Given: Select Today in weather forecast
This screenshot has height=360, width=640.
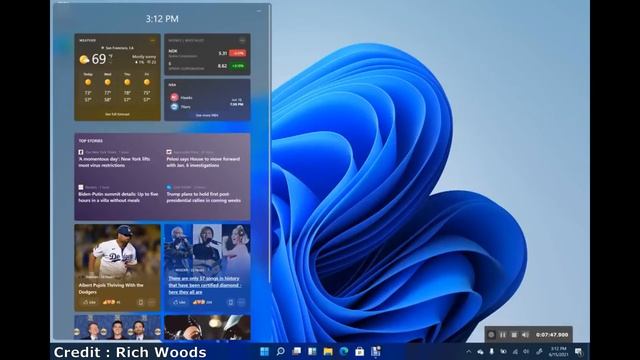Looking at the screenshot, I should coord(88,87).
